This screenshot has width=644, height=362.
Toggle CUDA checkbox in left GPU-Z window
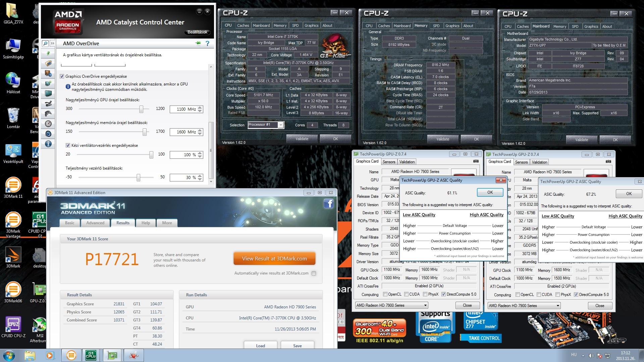[x=407, y=294]
